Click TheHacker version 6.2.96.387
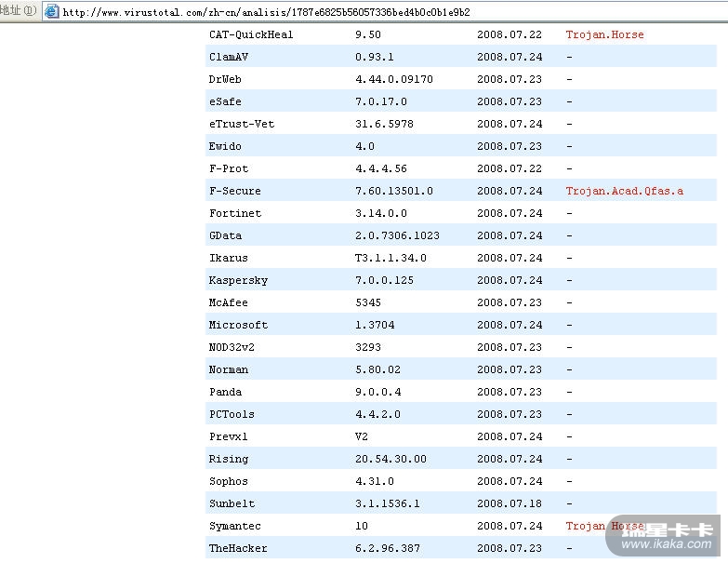This screenshot has width=728, height=563. (x=387, y=548)
